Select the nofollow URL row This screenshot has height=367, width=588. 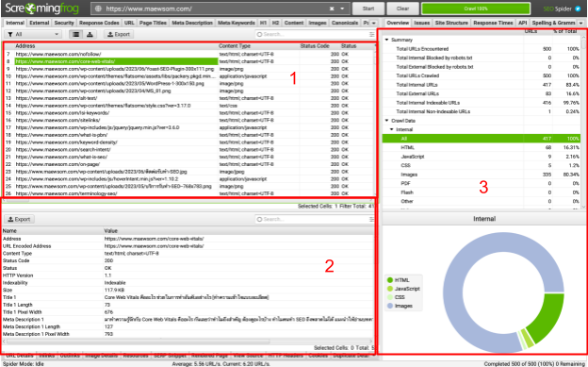[x=189, y=54]
